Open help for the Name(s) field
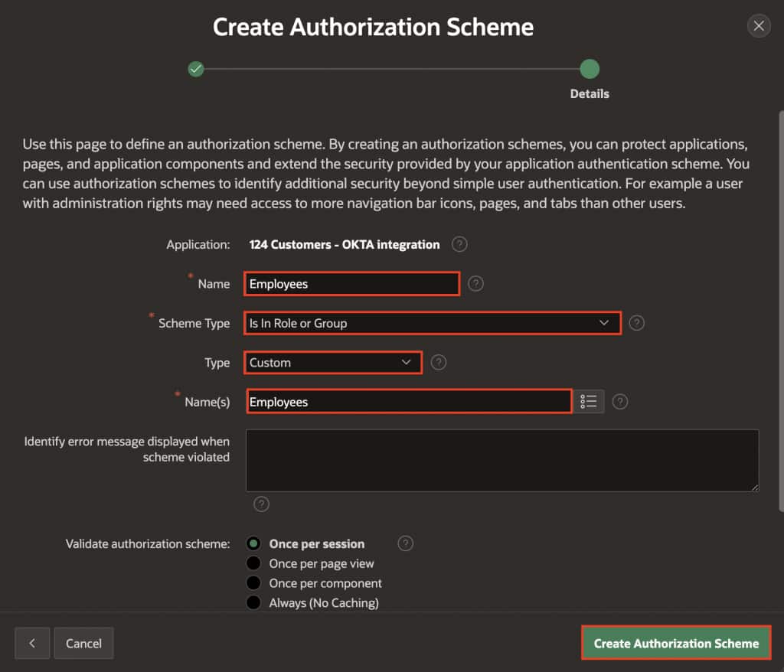Viewport: 784px width, 672px height. coord(620,401)
